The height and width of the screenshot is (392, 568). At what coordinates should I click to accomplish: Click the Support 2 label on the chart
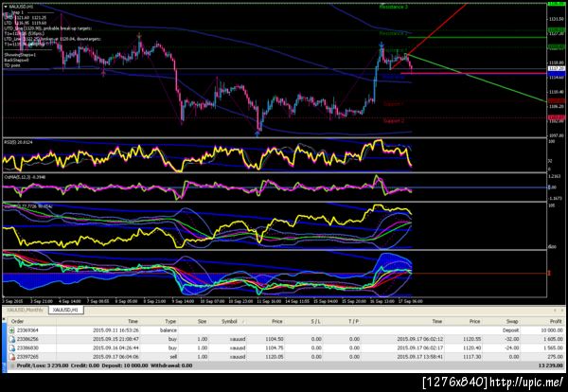pos(394,120)
